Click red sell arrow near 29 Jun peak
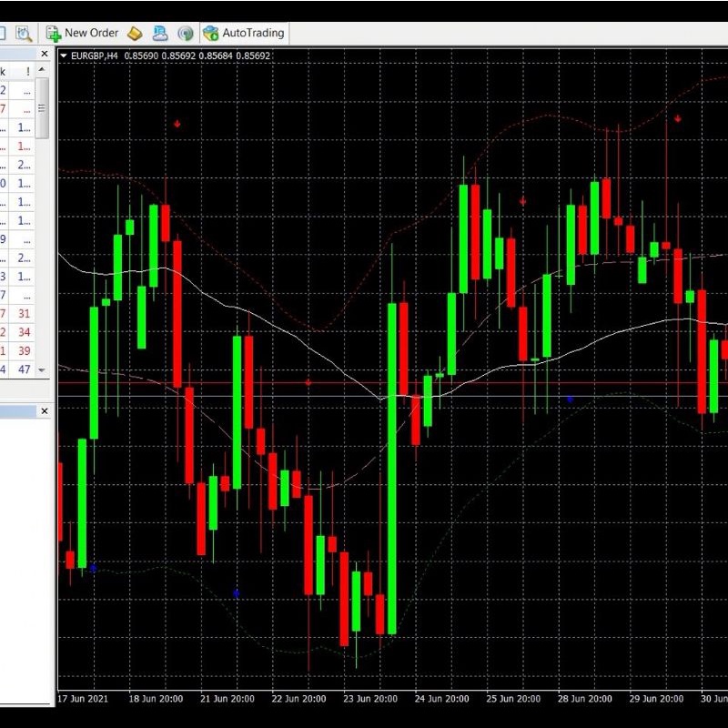The width and height of the screenshot is (728, 728). [678, 118]
